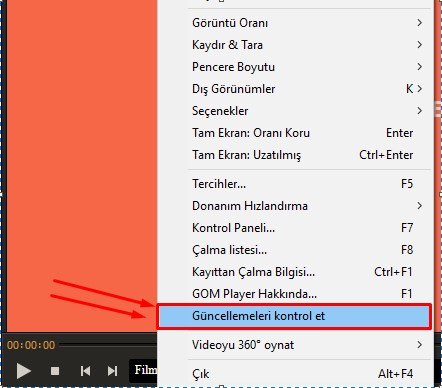Skip to the previous track
The height and width of the screenshot is (388, 442).
click(85, 371)
